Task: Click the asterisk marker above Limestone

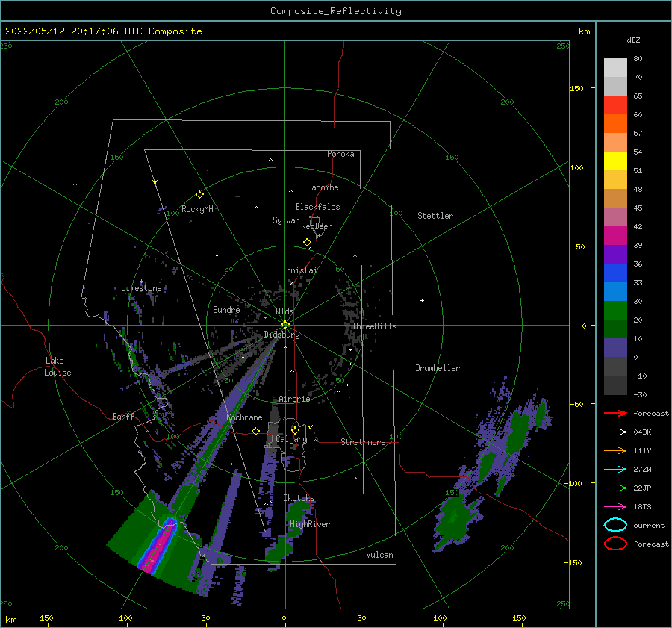Action: pos(141,282)
